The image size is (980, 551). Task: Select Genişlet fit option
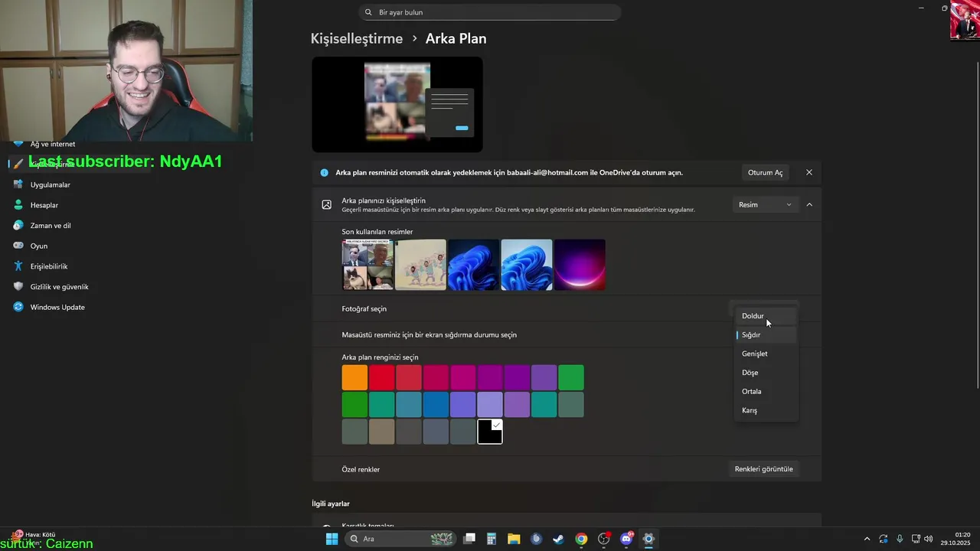[766, 354]
